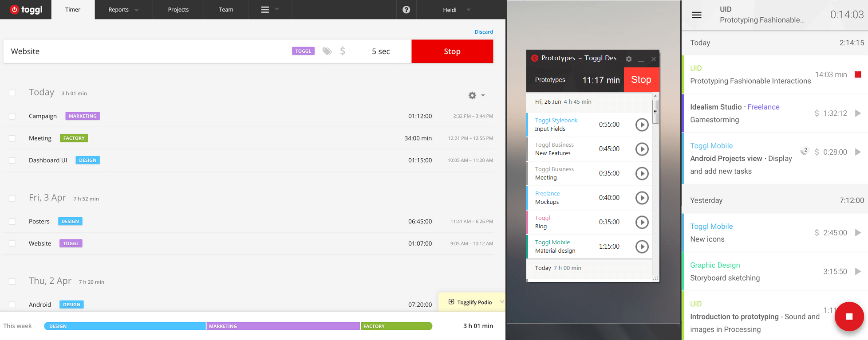Open the help question mark icon
Screen dimensions: 868x340
(x=406, y=10)
